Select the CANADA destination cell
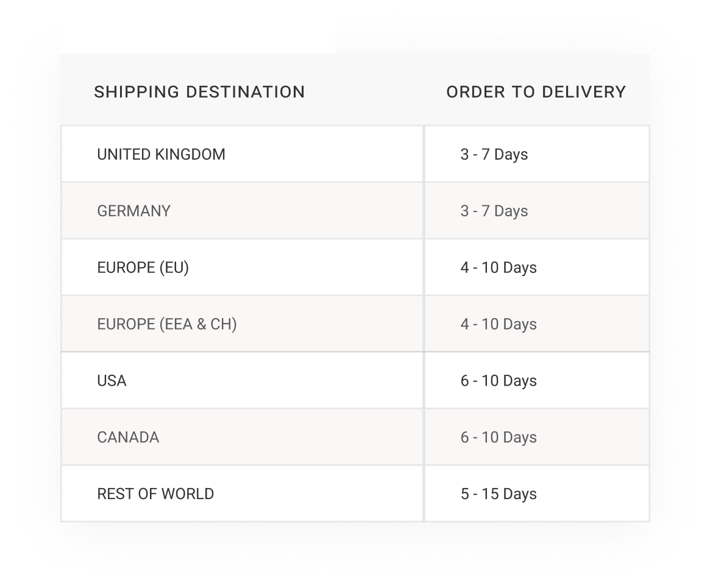The image size is (710, 588). click(x=242, y=437)
